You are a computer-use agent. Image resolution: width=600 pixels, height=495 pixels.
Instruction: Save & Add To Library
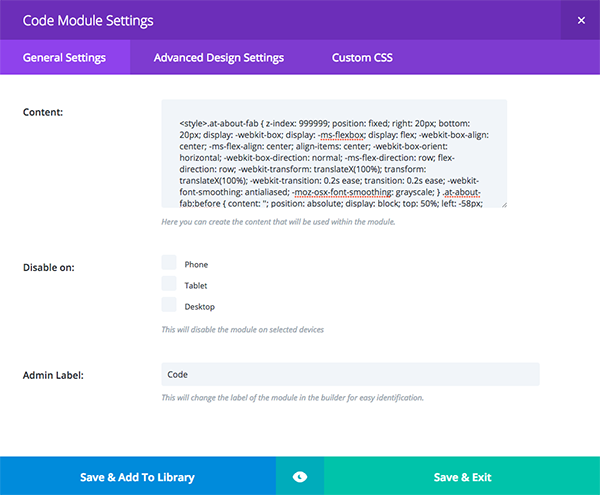click(138, 476)
